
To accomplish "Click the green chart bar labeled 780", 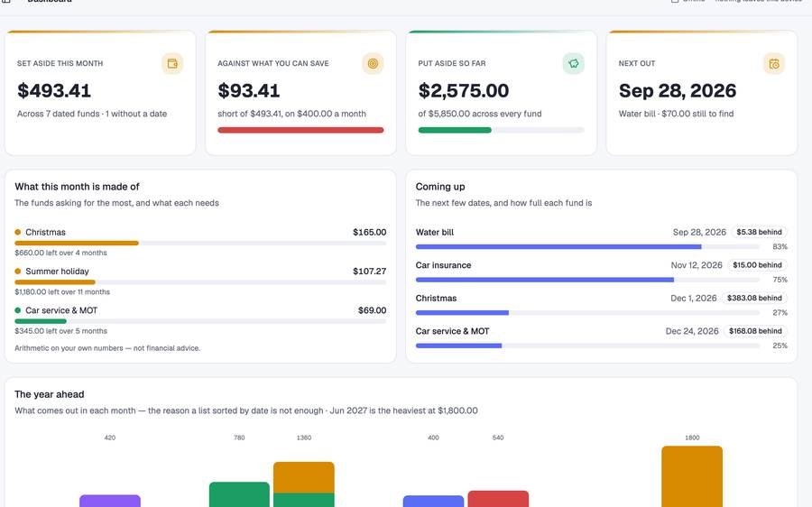I will [239, 494].
